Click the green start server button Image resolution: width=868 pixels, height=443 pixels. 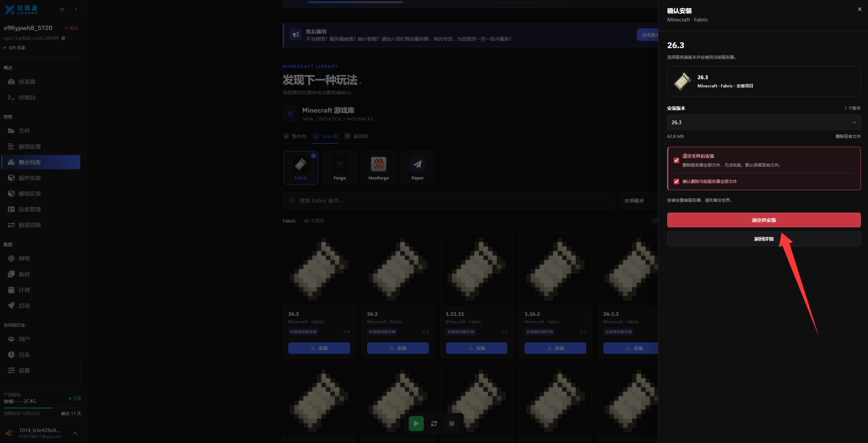[416, 424]
